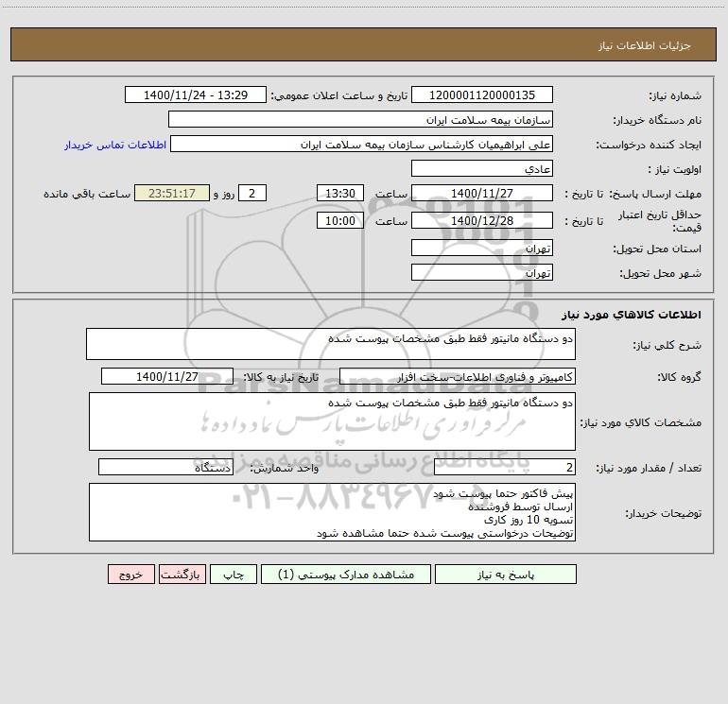Click the توضیحات خریدار label
728x704 pixels.
(x=664, y=513)
